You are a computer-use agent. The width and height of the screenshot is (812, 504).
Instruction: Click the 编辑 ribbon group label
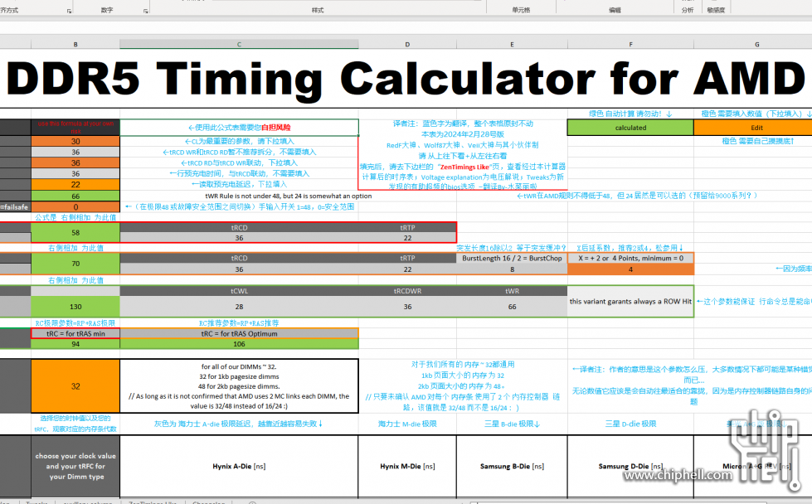pos(615,10)
